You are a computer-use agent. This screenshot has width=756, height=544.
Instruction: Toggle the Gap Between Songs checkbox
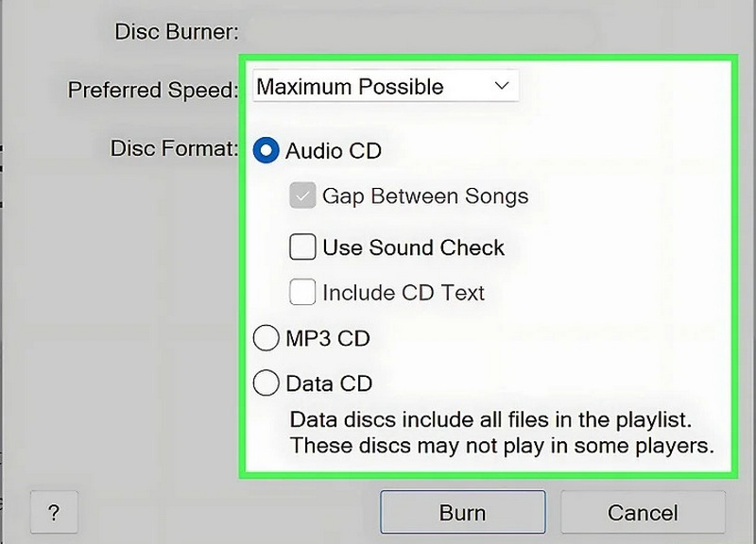click(x=301, y=196)
